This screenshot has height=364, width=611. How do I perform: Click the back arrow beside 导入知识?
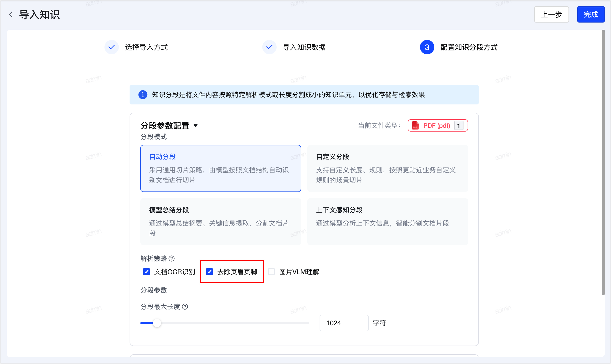[11, 14]
